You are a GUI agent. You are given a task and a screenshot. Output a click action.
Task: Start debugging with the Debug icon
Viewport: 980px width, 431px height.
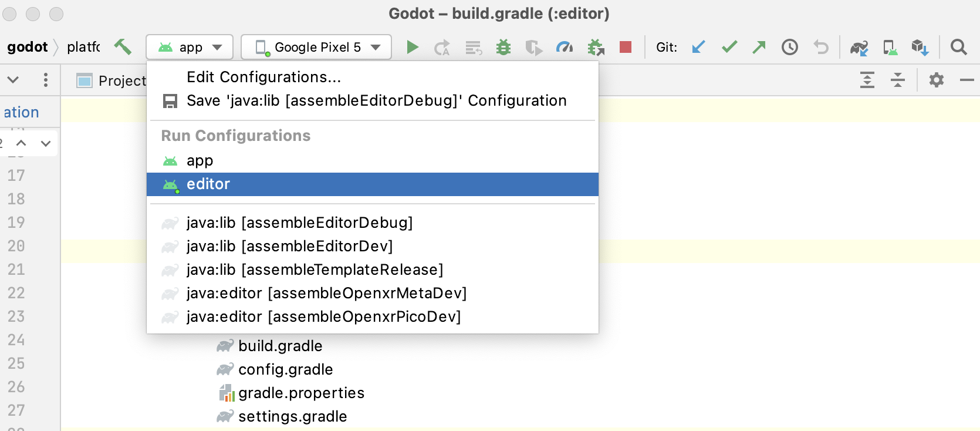(503, 47)
